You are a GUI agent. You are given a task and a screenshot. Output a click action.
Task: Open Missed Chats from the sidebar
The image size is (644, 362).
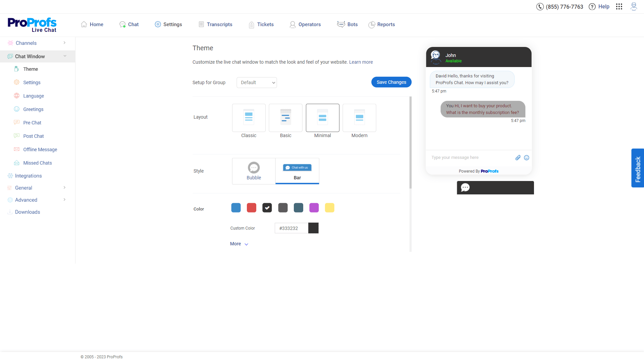pos(37,163)
